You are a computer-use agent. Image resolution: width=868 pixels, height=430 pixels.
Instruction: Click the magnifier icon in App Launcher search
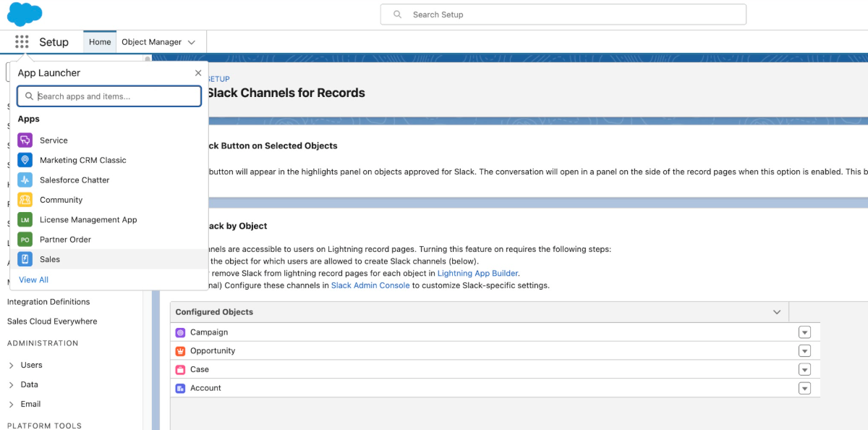coord(30,96)
